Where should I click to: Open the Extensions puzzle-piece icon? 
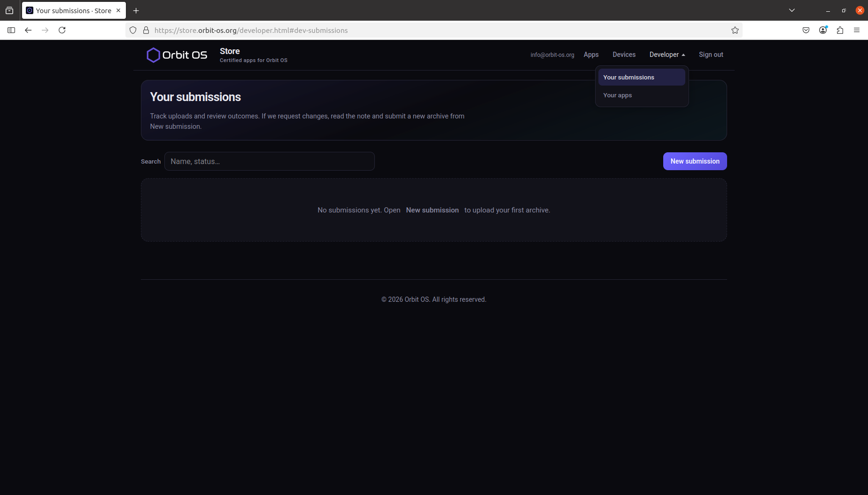[x=840, y=30]
